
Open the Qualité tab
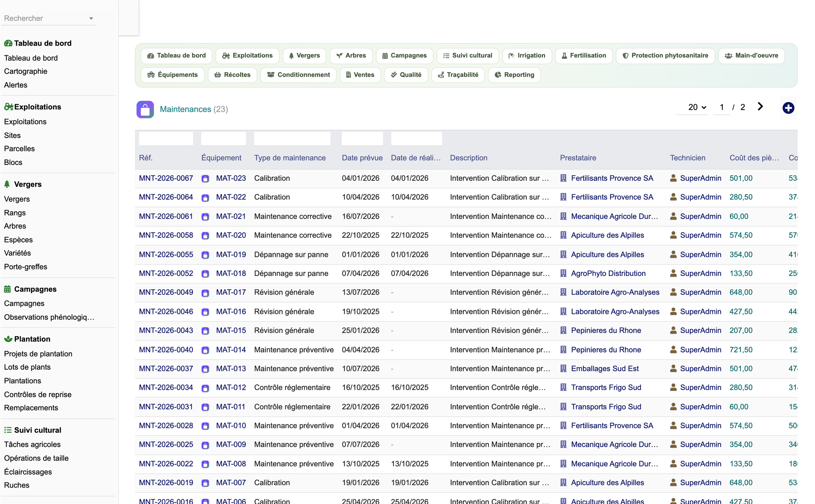tap(406, 75)
